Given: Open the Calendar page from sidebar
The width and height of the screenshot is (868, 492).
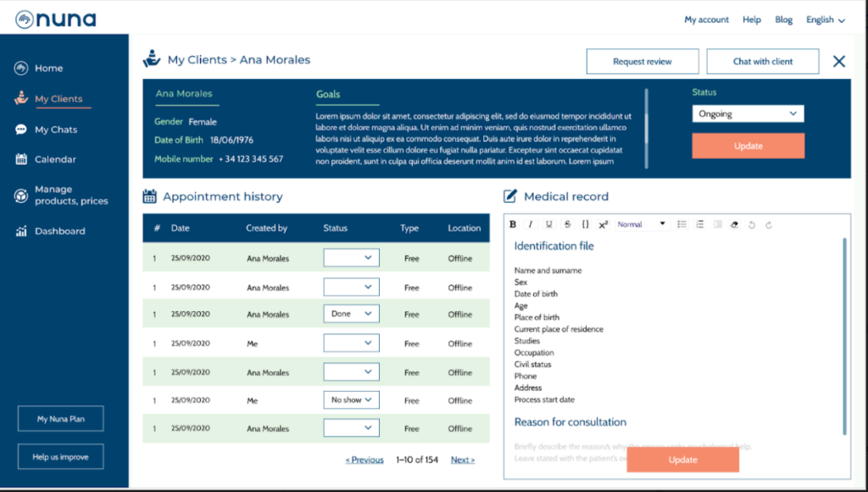Looking at the screenshot, I should click(55, 159).
